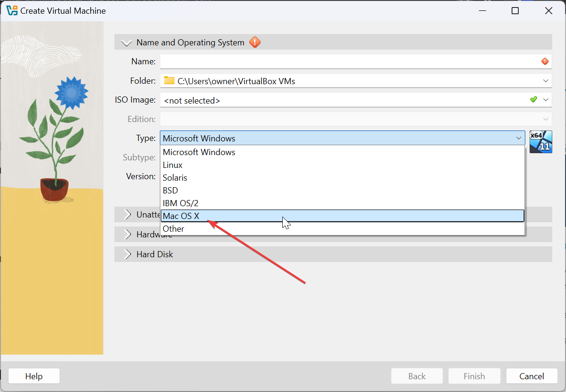Screen dimensions: 566x392
Task: Open the Folder dropdown arrow
Action: point(546,81)
